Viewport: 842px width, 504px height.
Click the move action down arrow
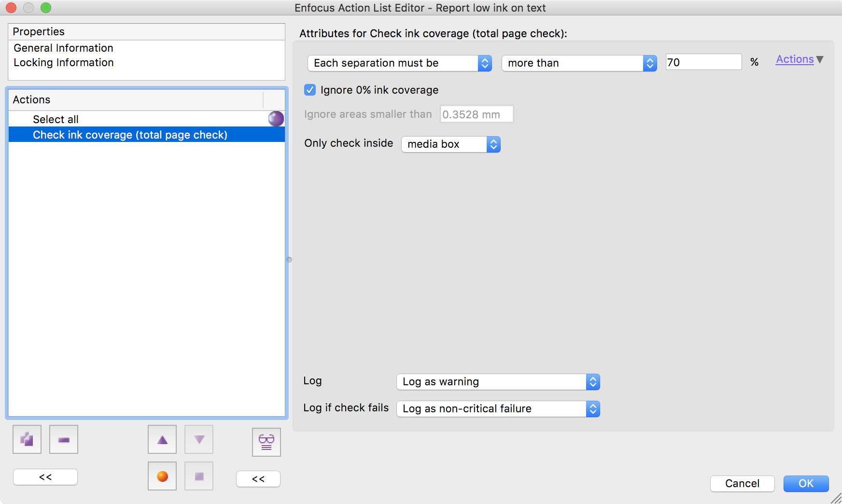[x=199, y=439]
